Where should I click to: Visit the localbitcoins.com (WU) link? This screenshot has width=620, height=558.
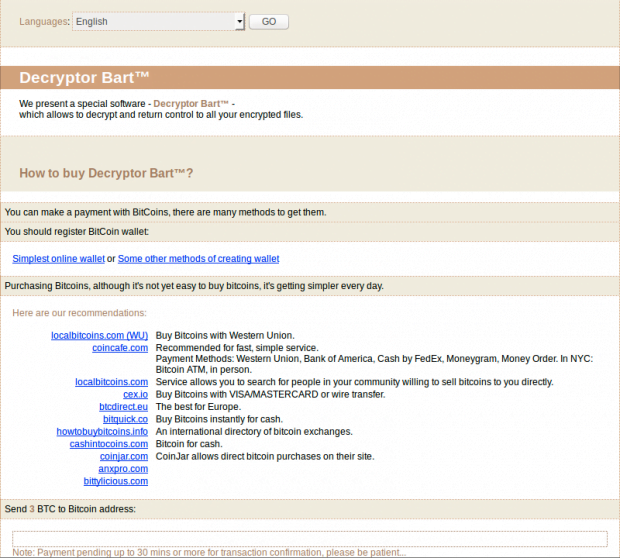pos(99,335)
